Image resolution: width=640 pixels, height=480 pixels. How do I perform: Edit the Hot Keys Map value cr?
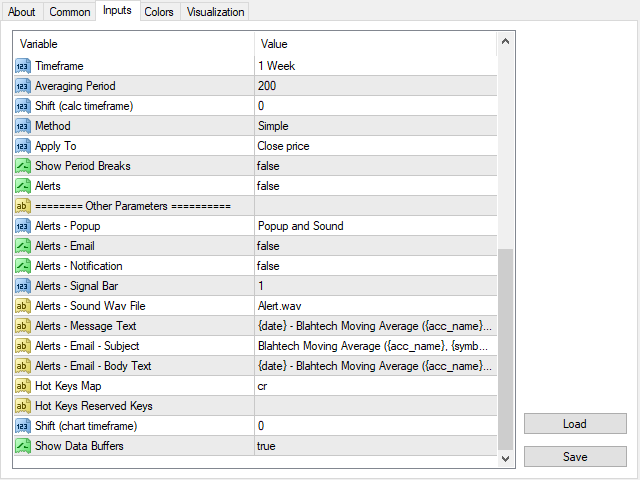coord(374,386)
